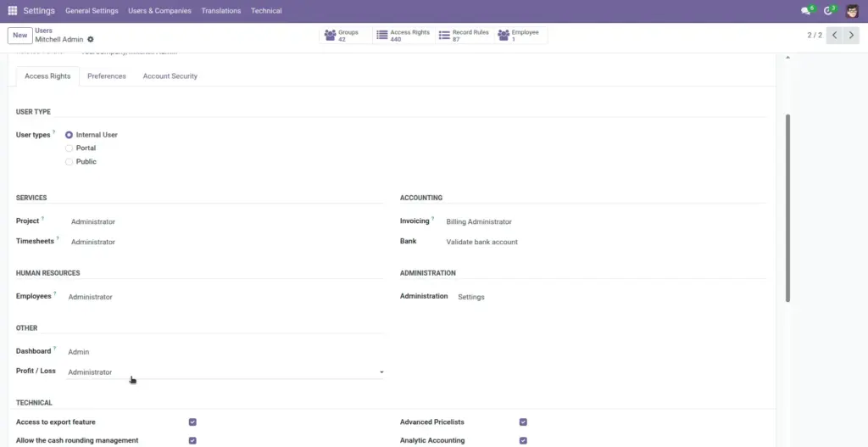Image resolution: width=868 pixels, height=447 pixels.
Task: Go to the next user record
Action: click(x=851, y=35)
